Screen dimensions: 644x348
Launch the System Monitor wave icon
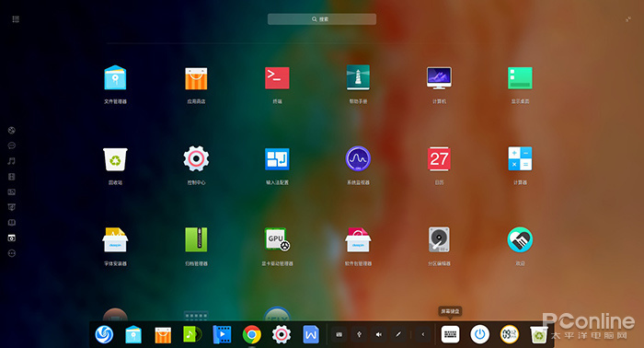(x=358, y=158)
